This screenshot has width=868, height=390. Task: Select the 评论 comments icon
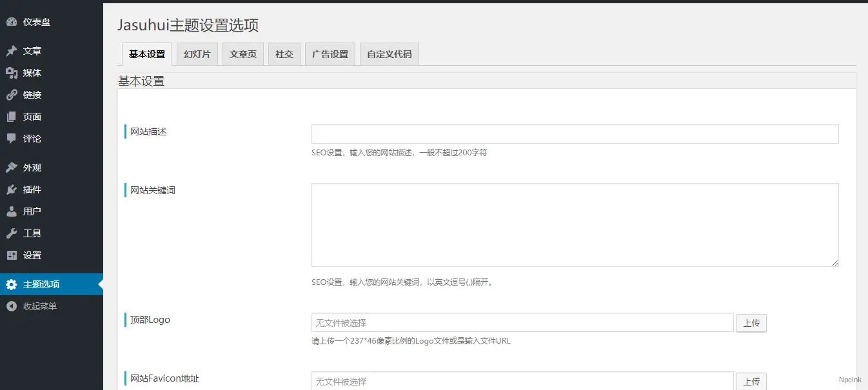[13, 138]
